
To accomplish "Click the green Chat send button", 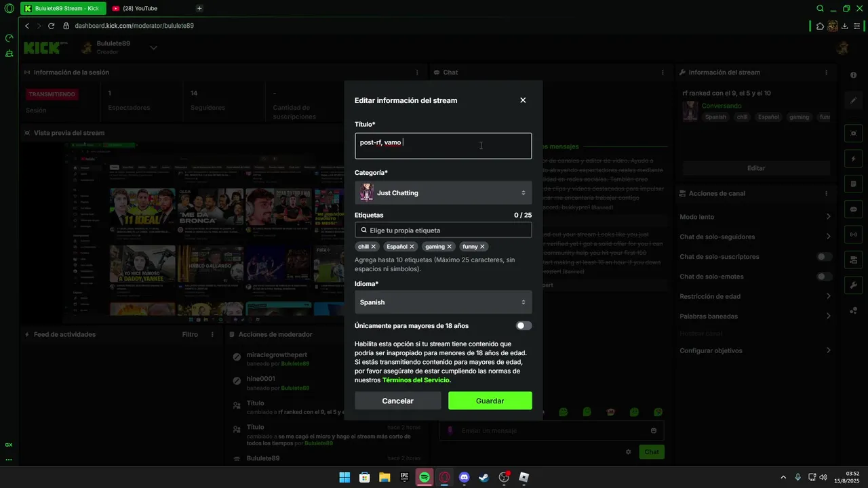I will tap(652, 452).
